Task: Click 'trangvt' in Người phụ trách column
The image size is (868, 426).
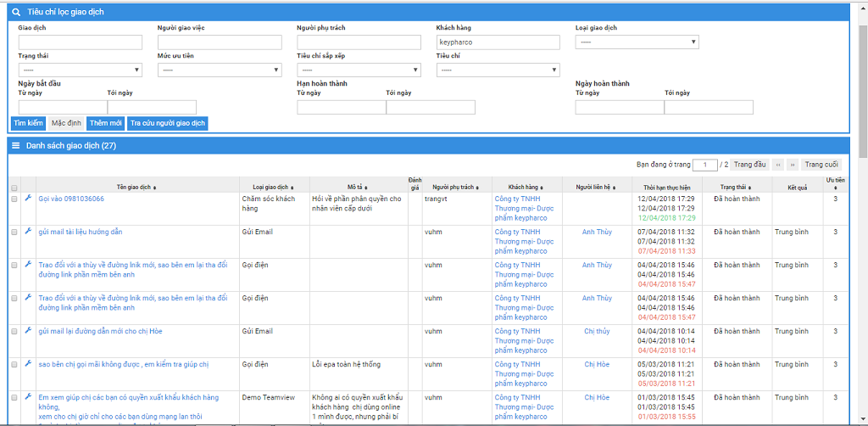Action: (435, 199)
